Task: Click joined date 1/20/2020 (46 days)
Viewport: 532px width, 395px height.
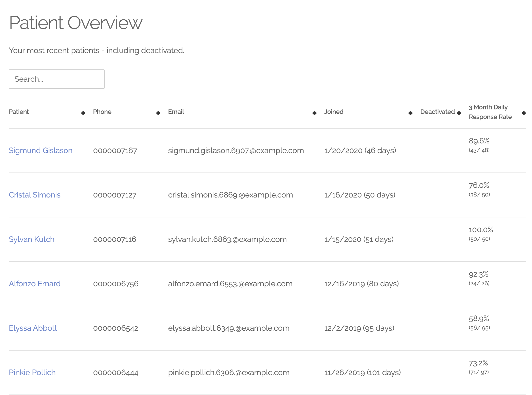Action: (x=360, y=151)
